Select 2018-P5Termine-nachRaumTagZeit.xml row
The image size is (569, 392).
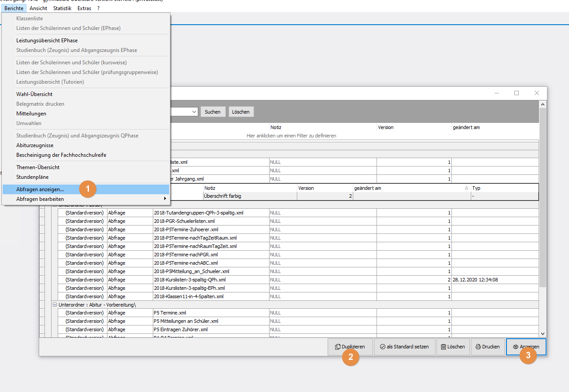point(298,246)
